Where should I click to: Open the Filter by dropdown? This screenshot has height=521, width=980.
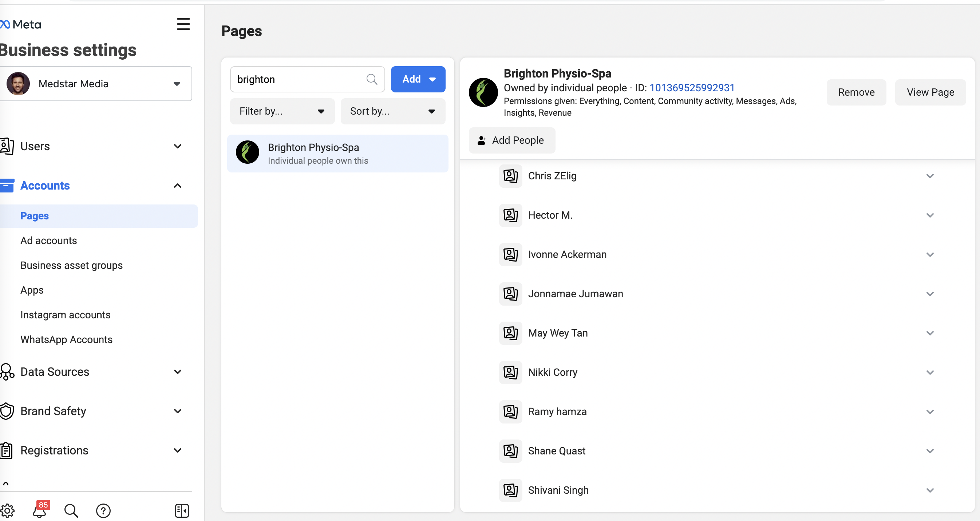point(282,111)
